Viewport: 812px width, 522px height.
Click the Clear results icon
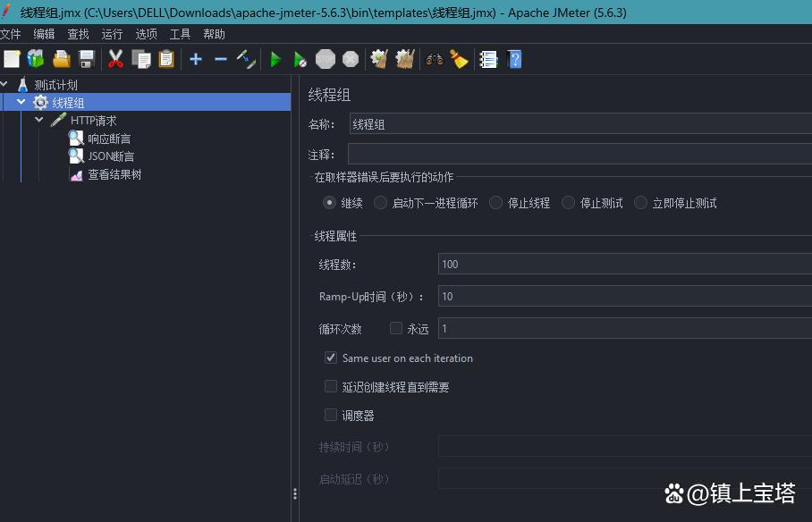point(379,59)
